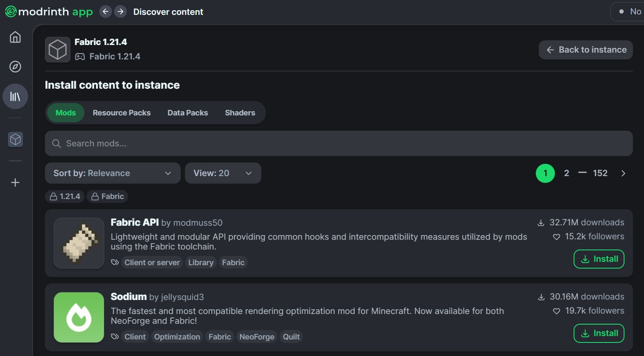Click the Fabric 1.21.4 instance name heading
This screenshot has height=356, width=644.
pyautogui.click(x=101, y=42)
